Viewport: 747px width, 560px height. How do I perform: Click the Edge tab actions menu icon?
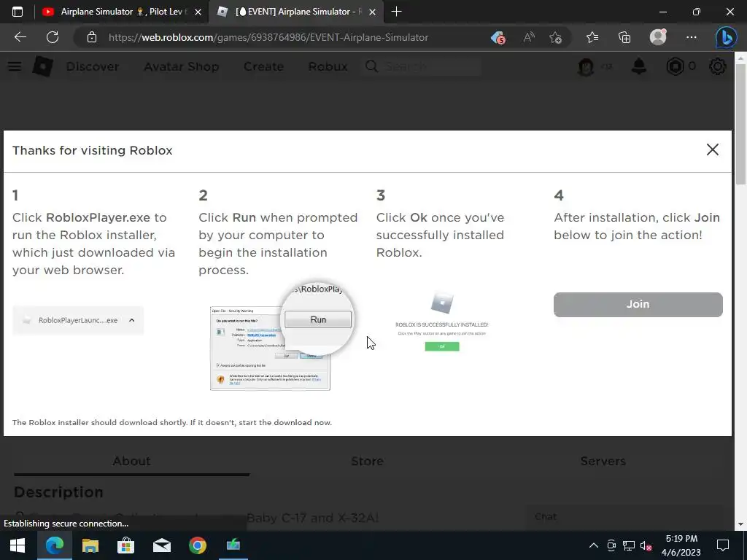tap(18, 12)
